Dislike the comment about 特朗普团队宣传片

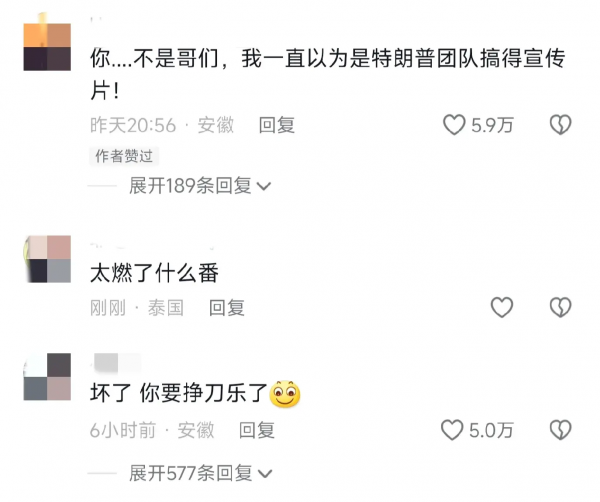pos(561,125)
